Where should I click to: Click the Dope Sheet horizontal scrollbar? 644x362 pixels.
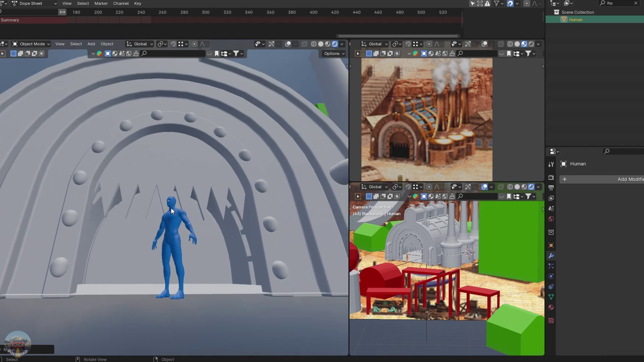pos(398,36)
